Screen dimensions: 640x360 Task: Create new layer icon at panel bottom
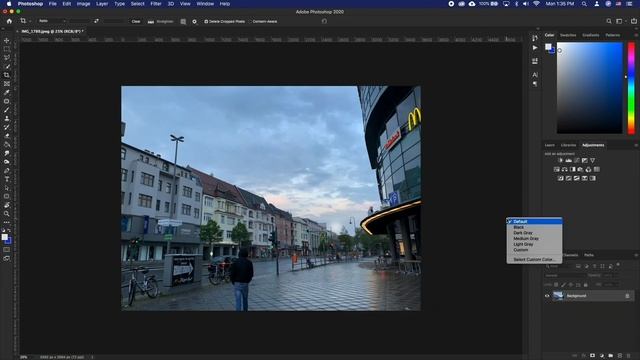[620, 356]
